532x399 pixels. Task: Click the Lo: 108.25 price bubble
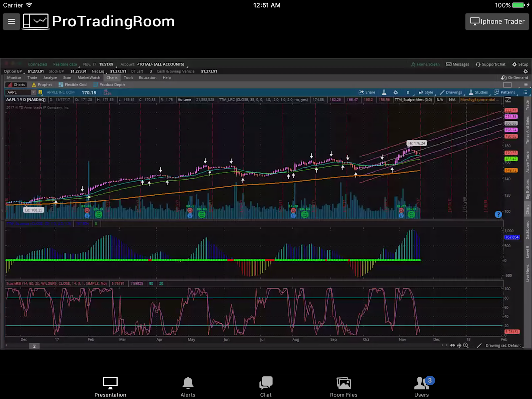coord(33,210)
